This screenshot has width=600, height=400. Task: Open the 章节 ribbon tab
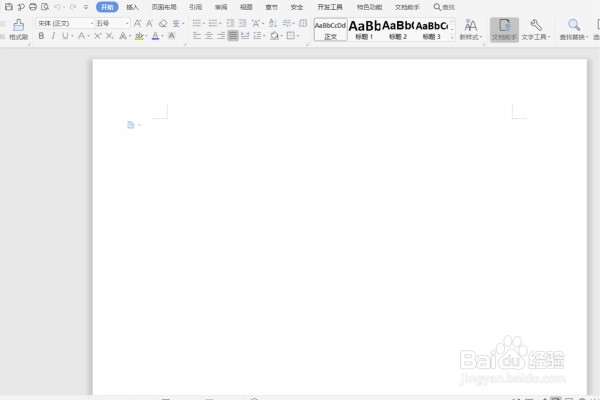pos(271,7)
